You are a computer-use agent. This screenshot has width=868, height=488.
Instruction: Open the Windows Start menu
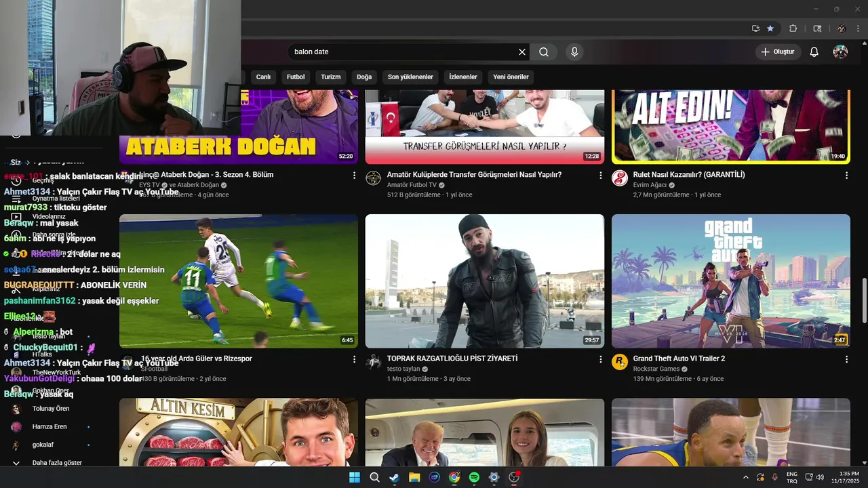pos(355,477)
